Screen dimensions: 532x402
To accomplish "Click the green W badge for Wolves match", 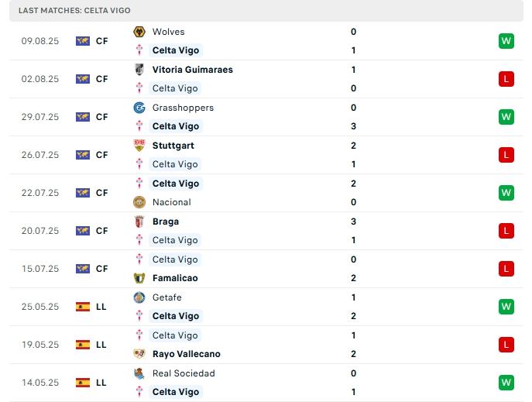I will (506, 41).
